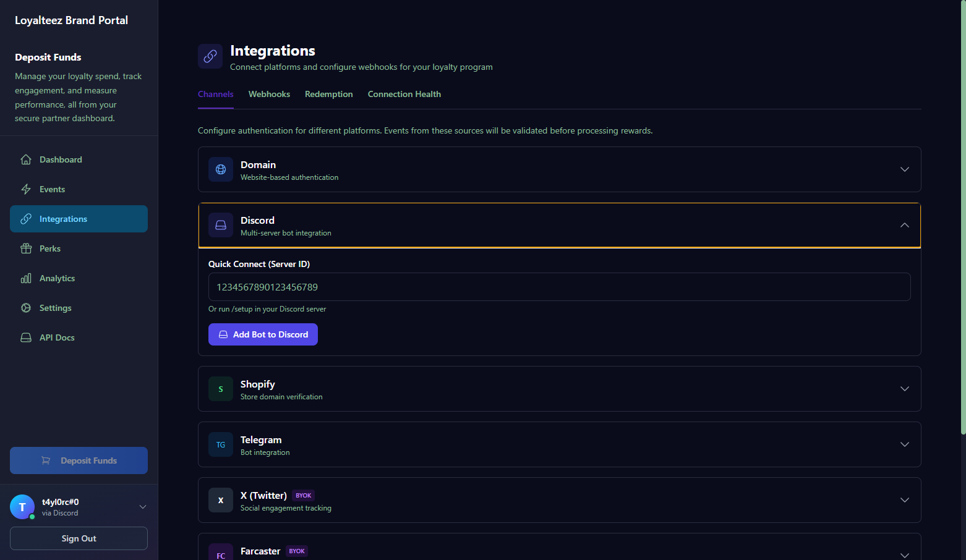Click the Server ID input field

558,287
